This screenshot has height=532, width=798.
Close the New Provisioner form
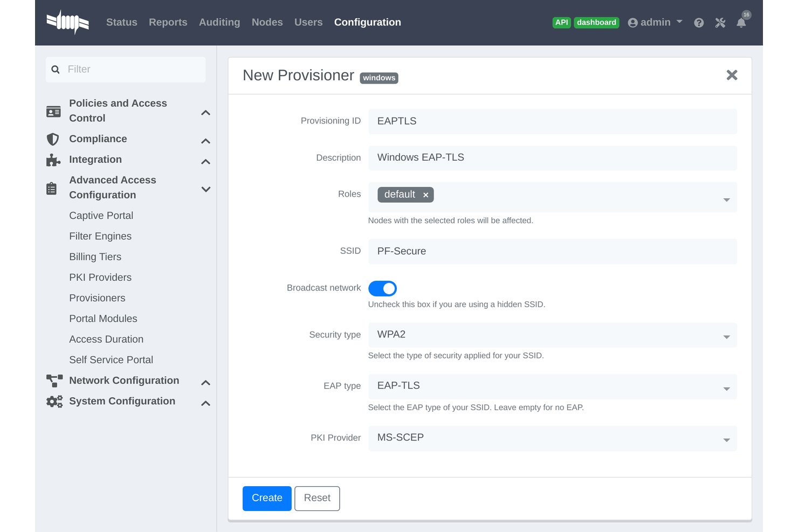click(x=732, y=75)
